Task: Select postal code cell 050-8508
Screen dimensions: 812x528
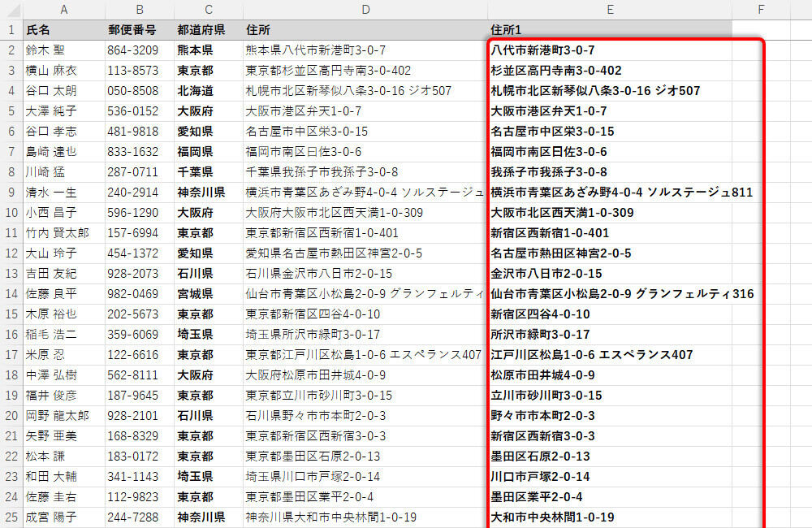Action: pyautogui.click(x=138, y=91)
